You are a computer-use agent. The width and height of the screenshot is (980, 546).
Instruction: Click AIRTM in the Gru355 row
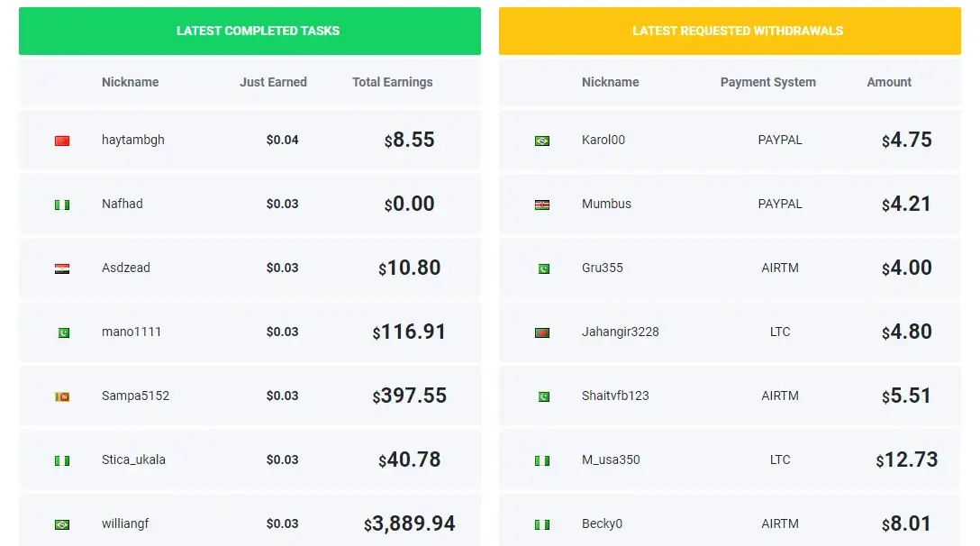click(x=780, y=268)
